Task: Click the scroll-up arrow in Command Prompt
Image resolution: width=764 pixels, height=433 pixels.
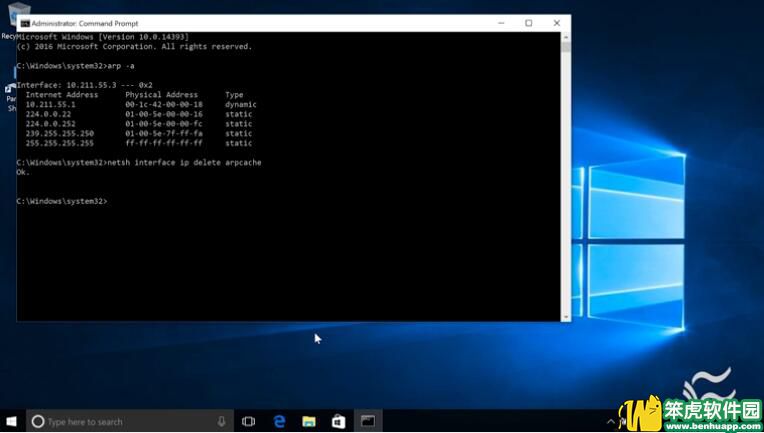Action: pyautogui.click(x=566, y=37)
